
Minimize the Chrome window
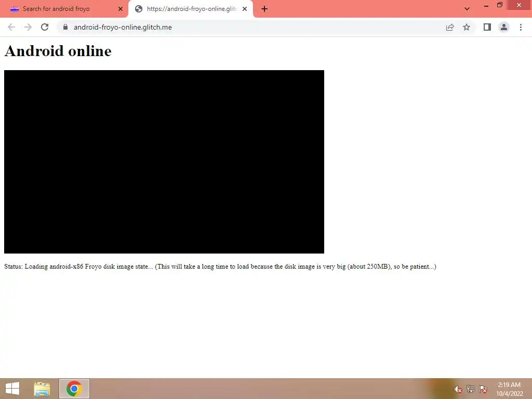[486, 5]
